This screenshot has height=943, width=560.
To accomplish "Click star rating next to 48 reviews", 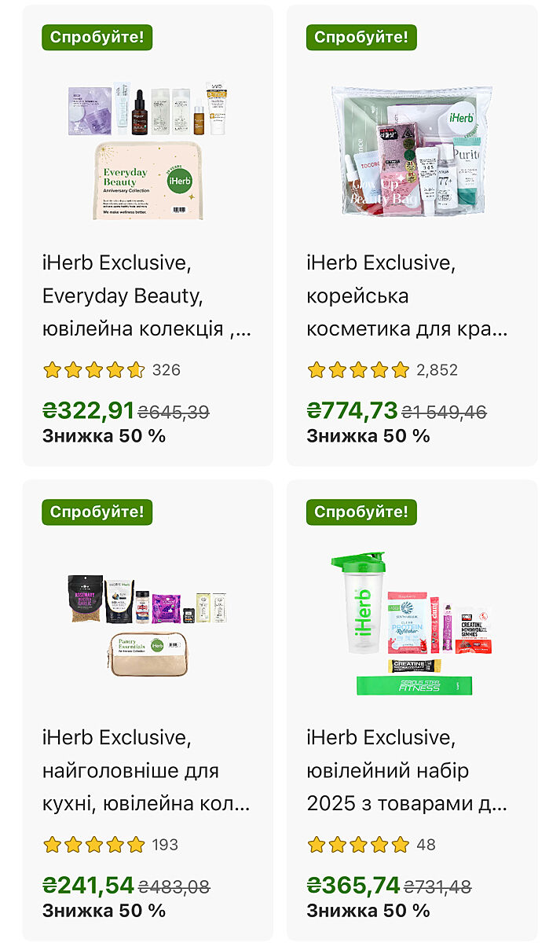I will coord(358,845).
